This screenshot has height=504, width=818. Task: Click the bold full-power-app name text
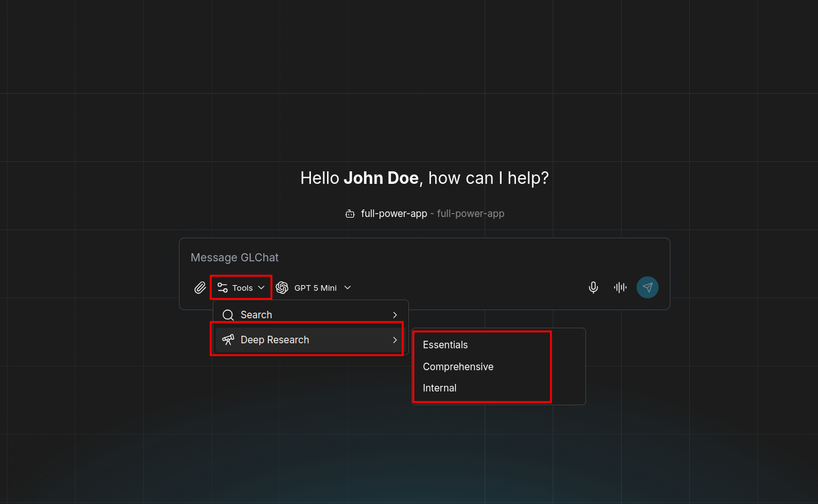(394, 214)
